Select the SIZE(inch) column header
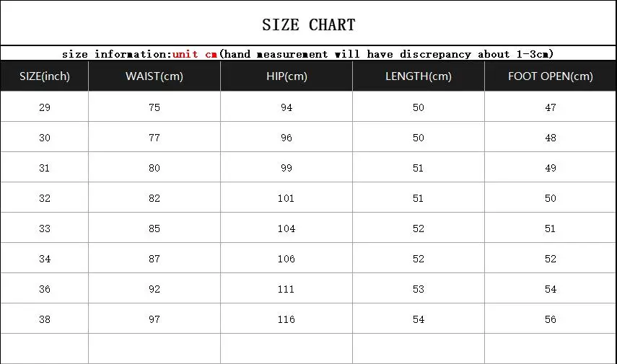The width and height of the screenshot is (617, 364). [45, 76]
